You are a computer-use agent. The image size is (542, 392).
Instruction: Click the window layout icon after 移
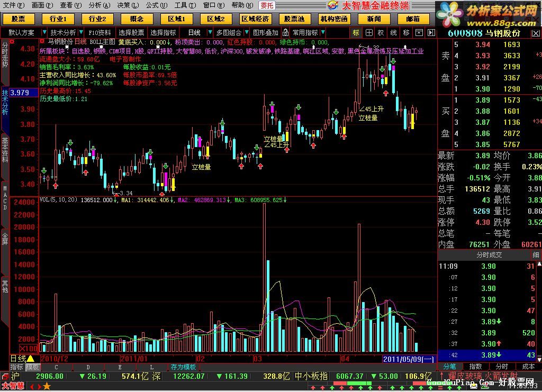(x=419, y=33)
